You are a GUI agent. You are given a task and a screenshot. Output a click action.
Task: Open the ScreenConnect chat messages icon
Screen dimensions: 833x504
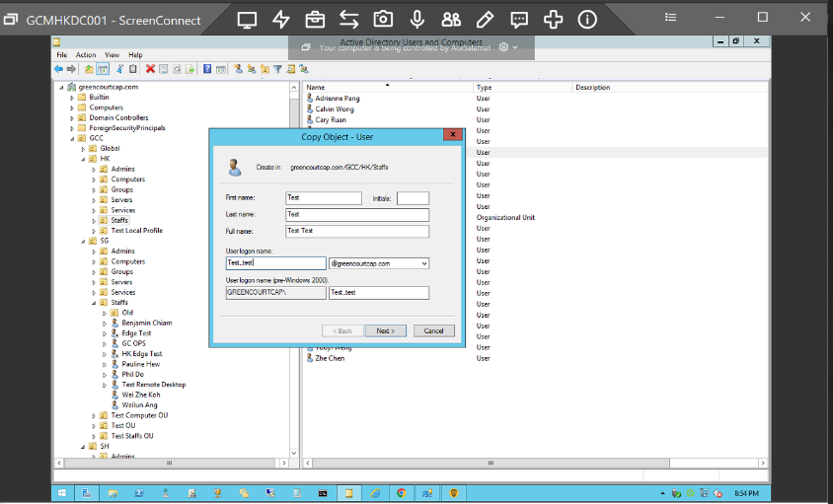[x=519, y=20]
